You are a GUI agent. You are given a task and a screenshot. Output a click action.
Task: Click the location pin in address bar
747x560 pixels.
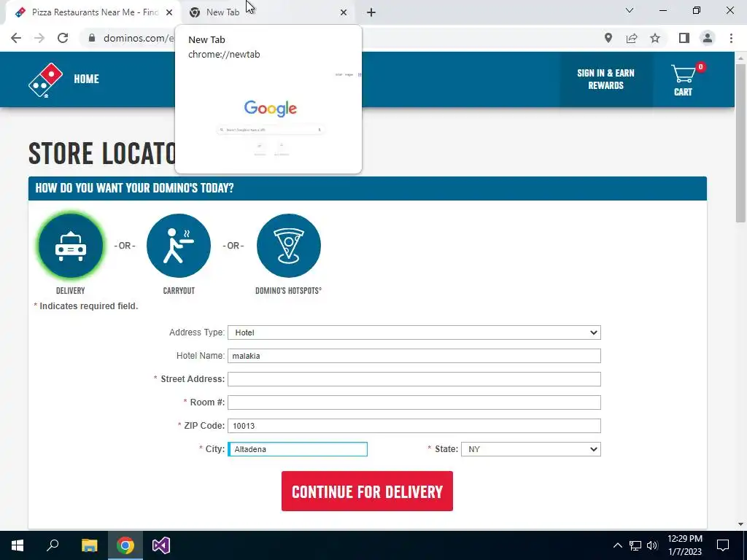click(x=608, y=38)
